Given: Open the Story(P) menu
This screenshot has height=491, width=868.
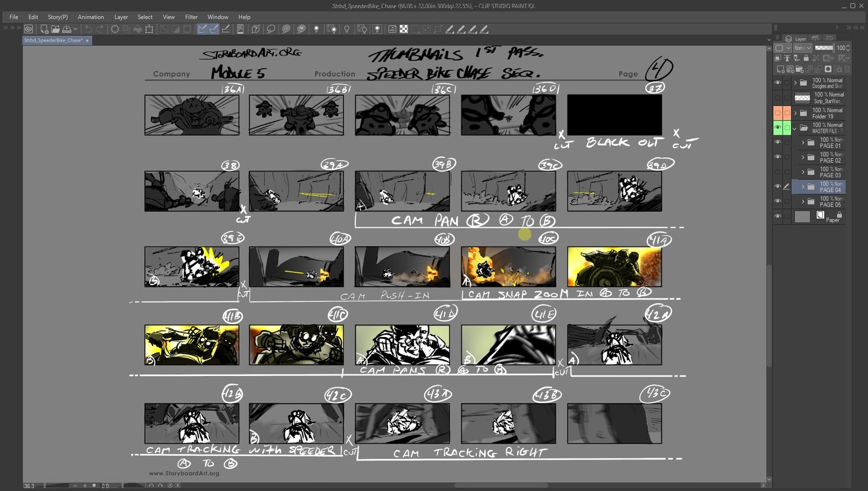Looking at the screenshot, I should pos(58,17).
